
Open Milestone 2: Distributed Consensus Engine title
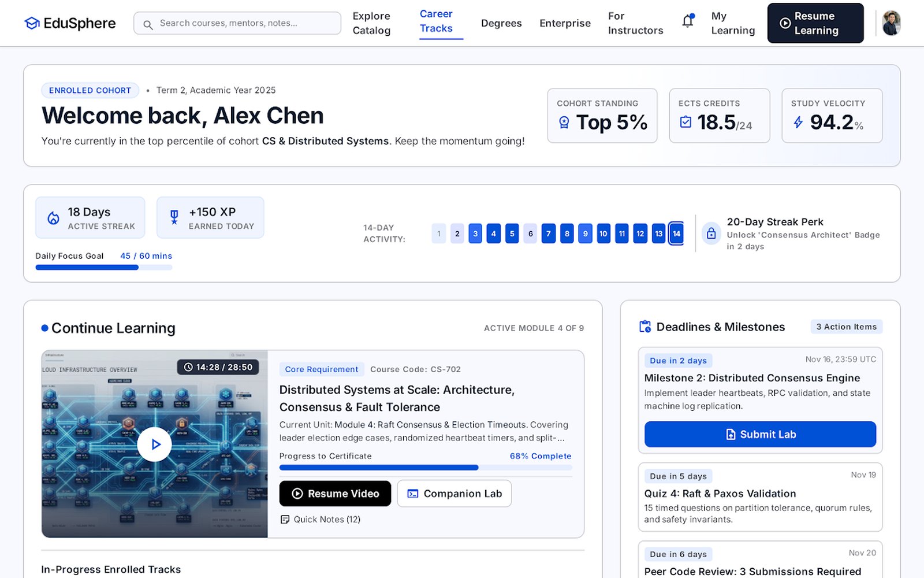click(x=752, y=378)
